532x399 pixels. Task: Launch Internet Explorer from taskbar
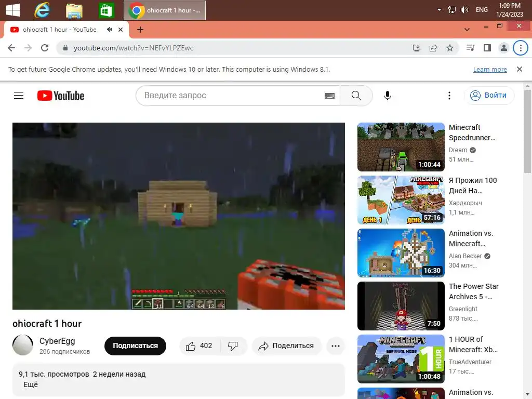click(42, 10)
